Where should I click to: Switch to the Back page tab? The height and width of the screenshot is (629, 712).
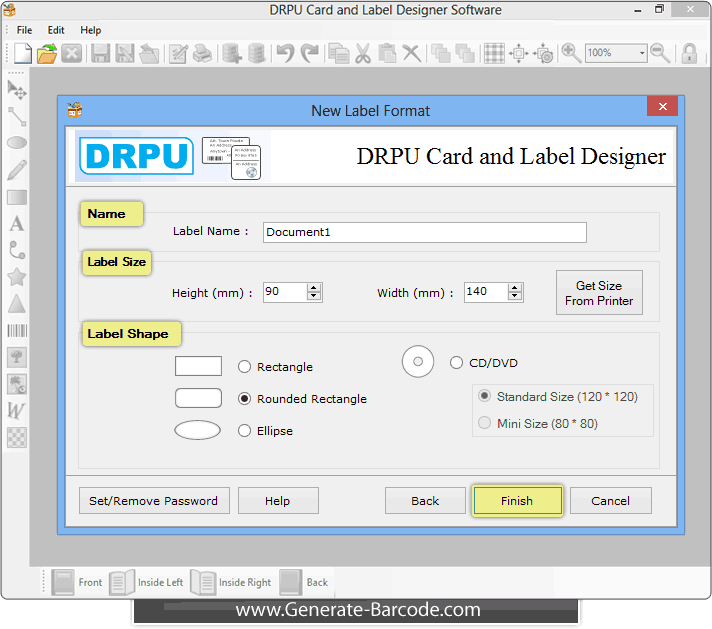[304, 582]
